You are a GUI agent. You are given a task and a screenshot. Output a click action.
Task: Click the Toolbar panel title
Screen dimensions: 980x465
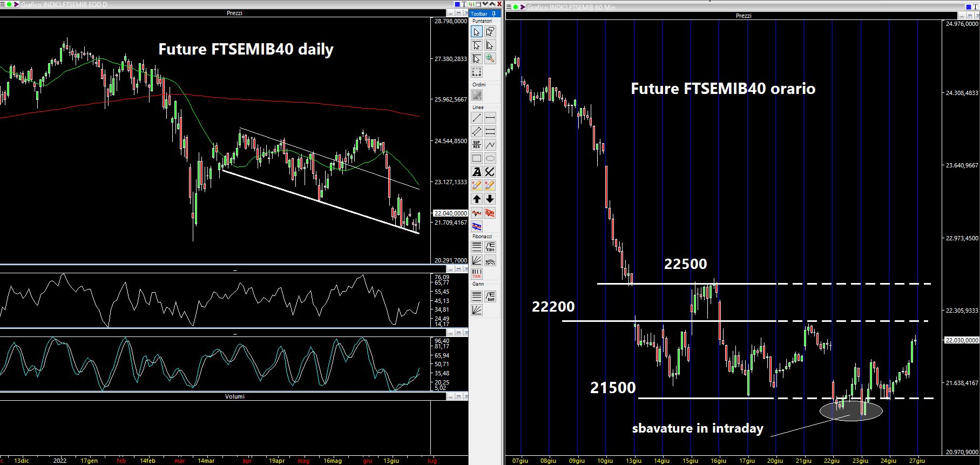(479, 14)
